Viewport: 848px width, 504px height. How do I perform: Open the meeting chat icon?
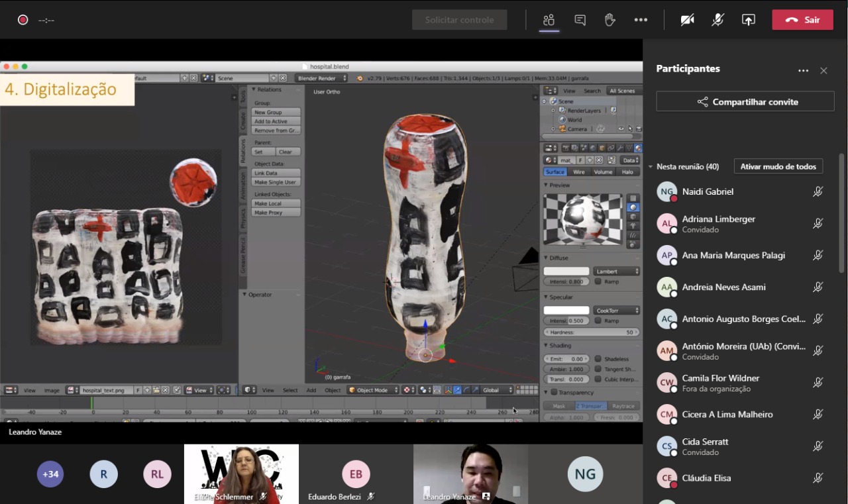(580, 20)
